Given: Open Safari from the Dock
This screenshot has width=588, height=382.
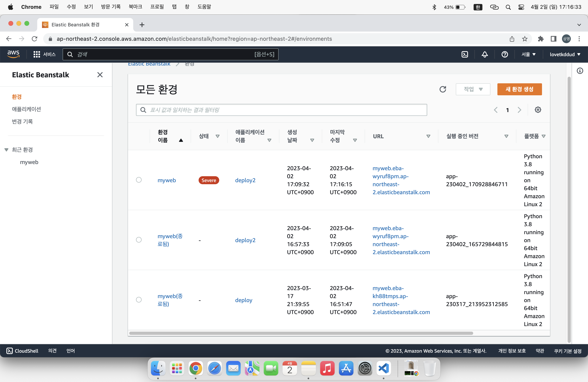Looking at the screenshot, I should (214, 368).
